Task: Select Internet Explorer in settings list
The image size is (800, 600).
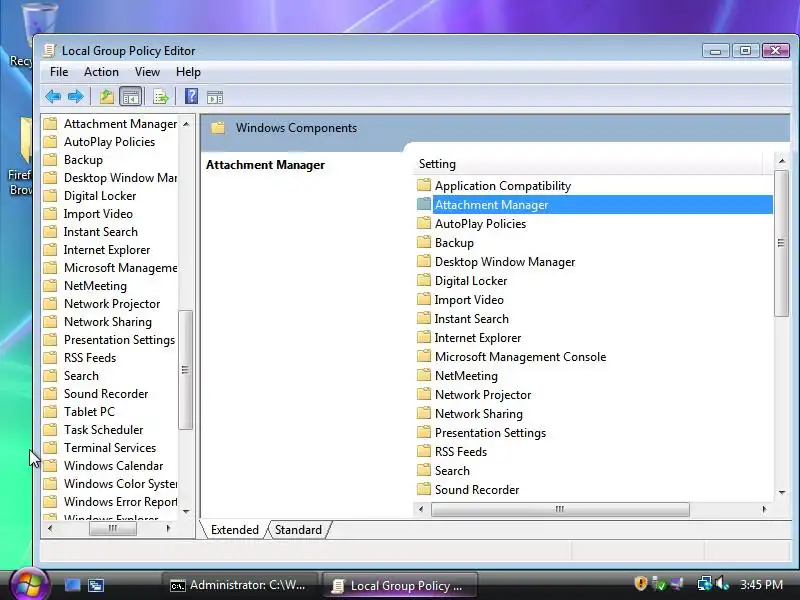Action: click(478, 338)
